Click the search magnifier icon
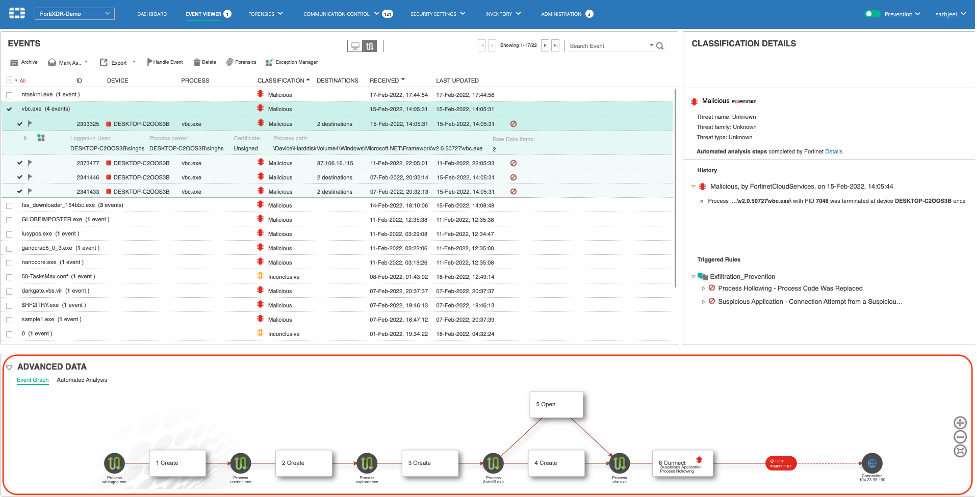977x497 pixels. (x=658, y=45)
